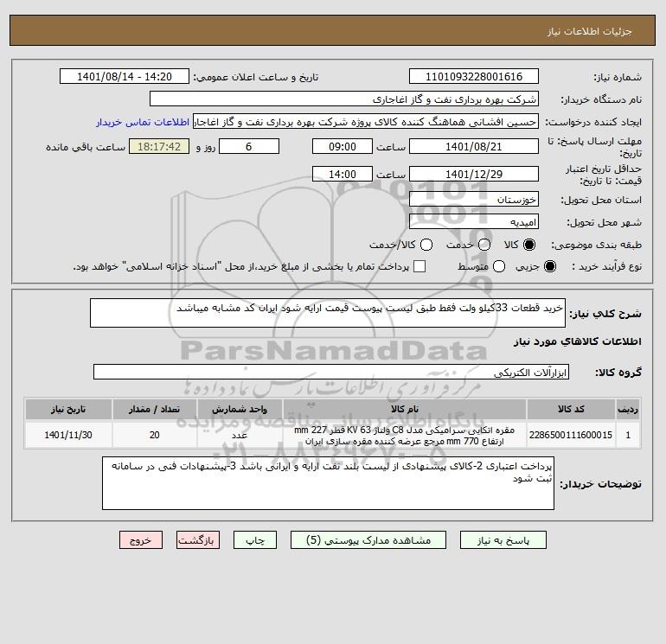Image resolution: width=666 pixels, height=644 pixels.
Task: Select the متوسط purchase type radio
Action: 499,266
